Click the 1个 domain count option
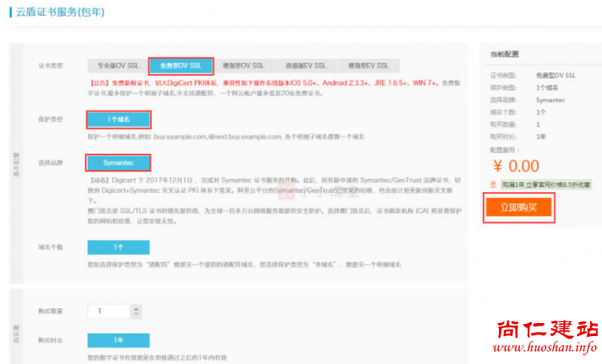 tap(118, 247)
